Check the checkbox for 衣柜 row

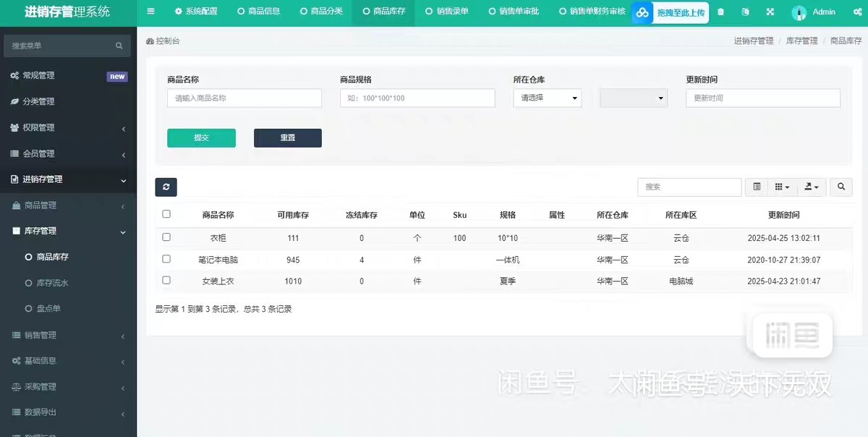tap(166, 237)
